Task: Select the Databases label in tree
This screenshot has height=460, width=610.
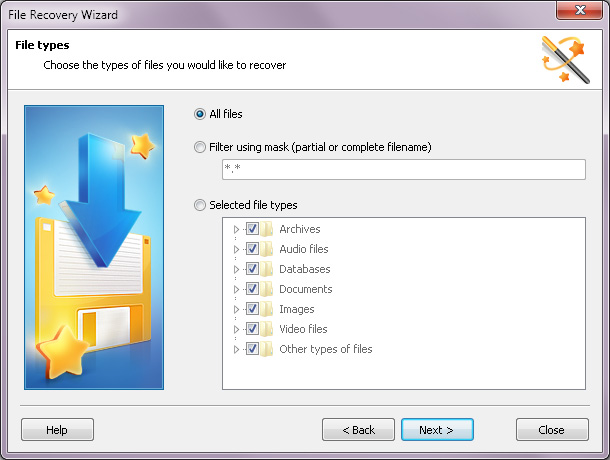Action: tap(305, 269)
